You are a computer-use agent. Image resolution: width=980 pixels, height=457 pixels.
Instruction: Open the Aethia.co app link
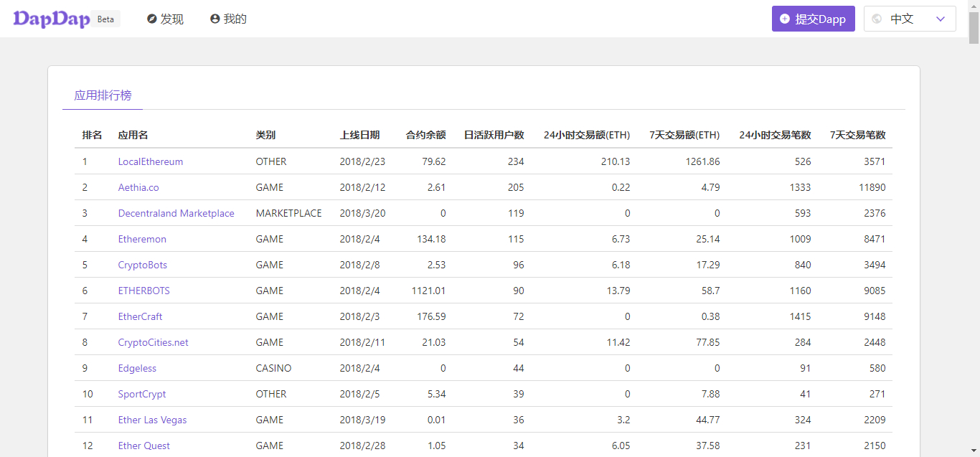pos(138,187)
